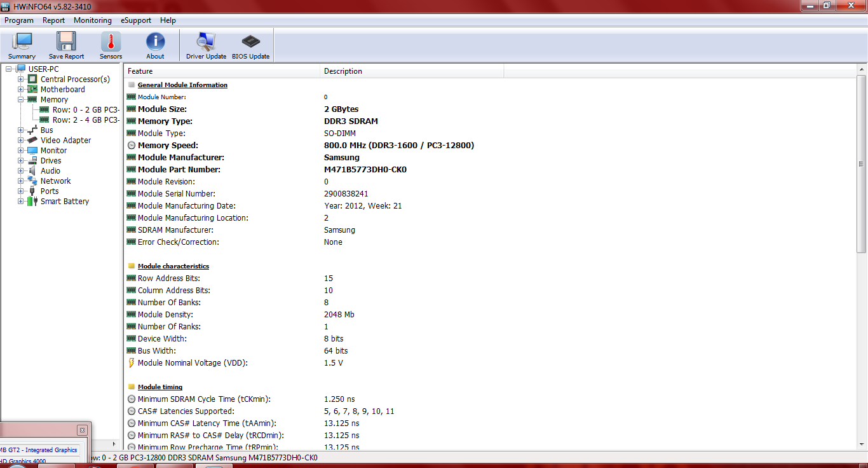This screenshot has height=468, width=868.
Task: Close the small popup at bottom left
Action: 81,430
